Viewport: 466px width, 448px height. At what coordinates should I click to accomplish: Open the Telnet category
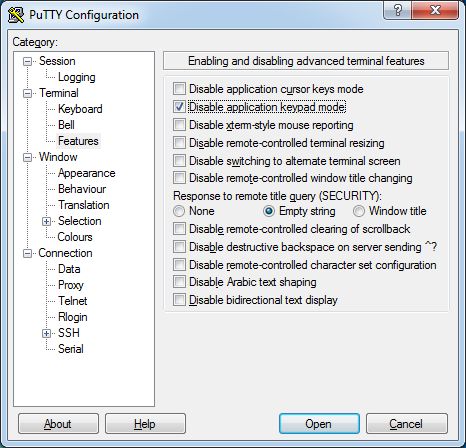[x=73, y=301]
